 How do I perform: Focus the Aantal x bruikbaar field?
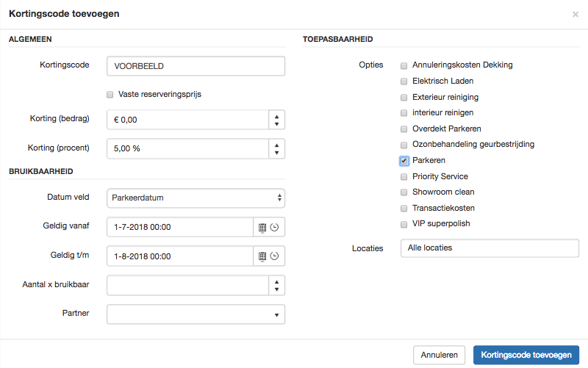point(188,285)
